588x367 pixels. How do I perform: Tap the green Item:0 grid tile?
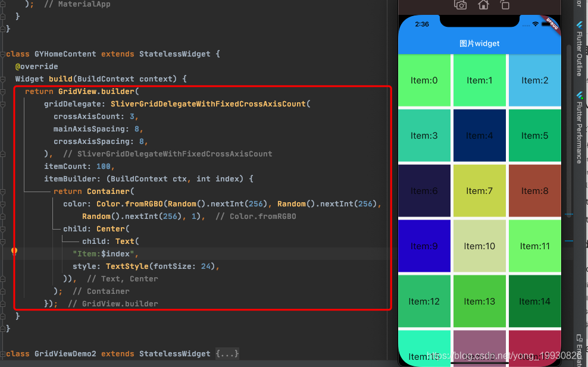[x=424, y=80]
